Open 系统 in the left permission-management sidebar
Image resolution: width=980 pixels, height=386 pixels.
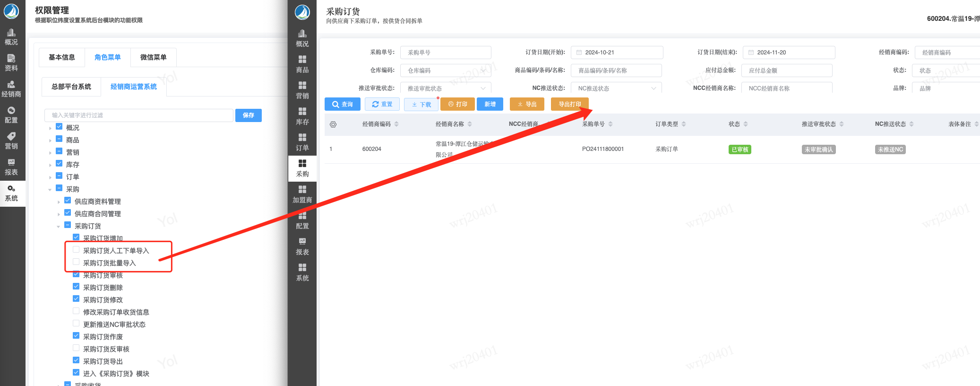11,193
